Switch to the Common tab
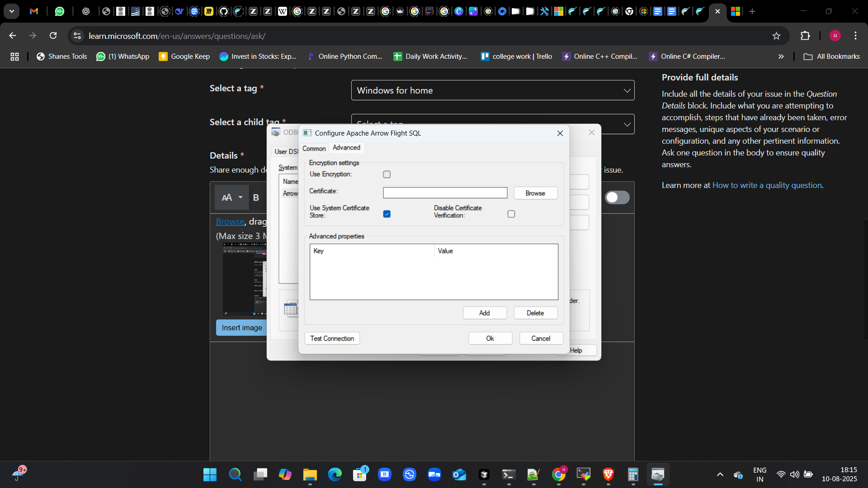Image resolution: width=868 pixels, height=488 pixels. pos(314,148)
